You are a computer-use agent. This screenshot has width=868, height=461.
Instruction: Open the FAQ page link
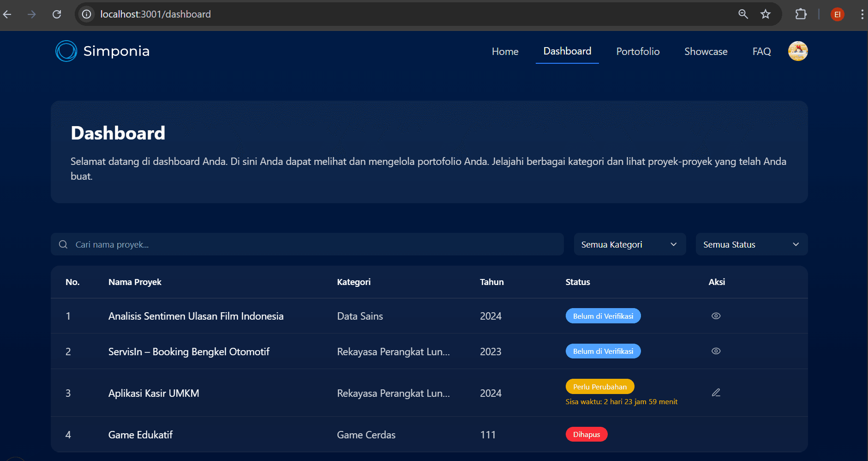761,51
